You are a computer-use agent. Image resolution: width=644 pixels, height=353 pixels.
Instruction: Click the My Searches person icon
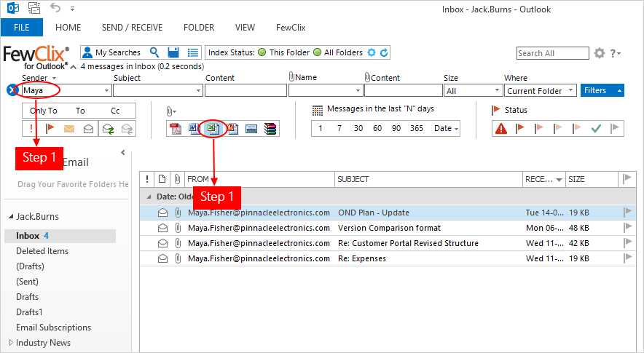[x=87, y=52]
